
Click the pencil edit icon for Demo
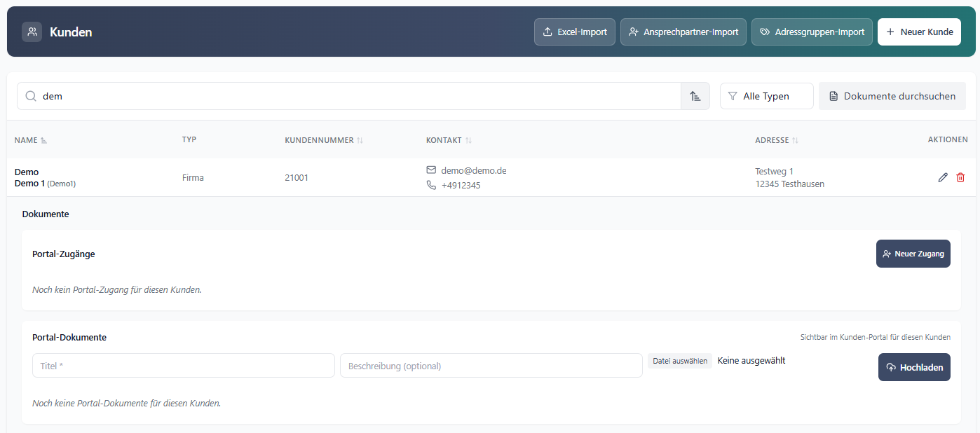tap(943, 178)
